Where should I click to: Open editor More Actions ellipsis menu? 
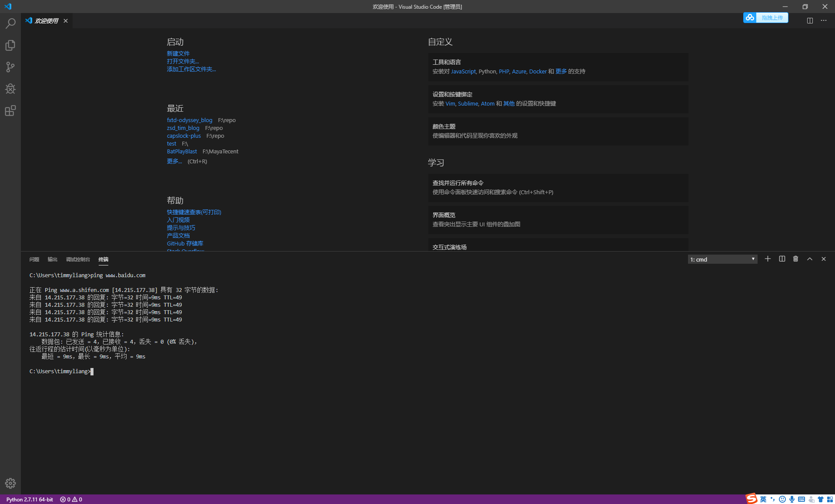click(824, 20)
